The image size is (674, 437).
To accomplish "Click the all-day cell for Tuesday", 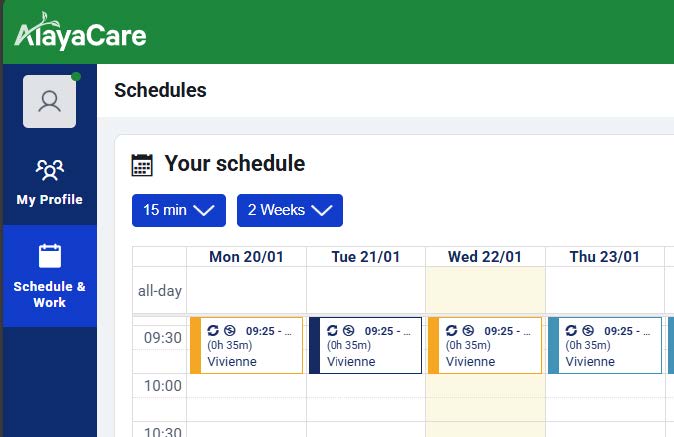I will tap(366, 290).
